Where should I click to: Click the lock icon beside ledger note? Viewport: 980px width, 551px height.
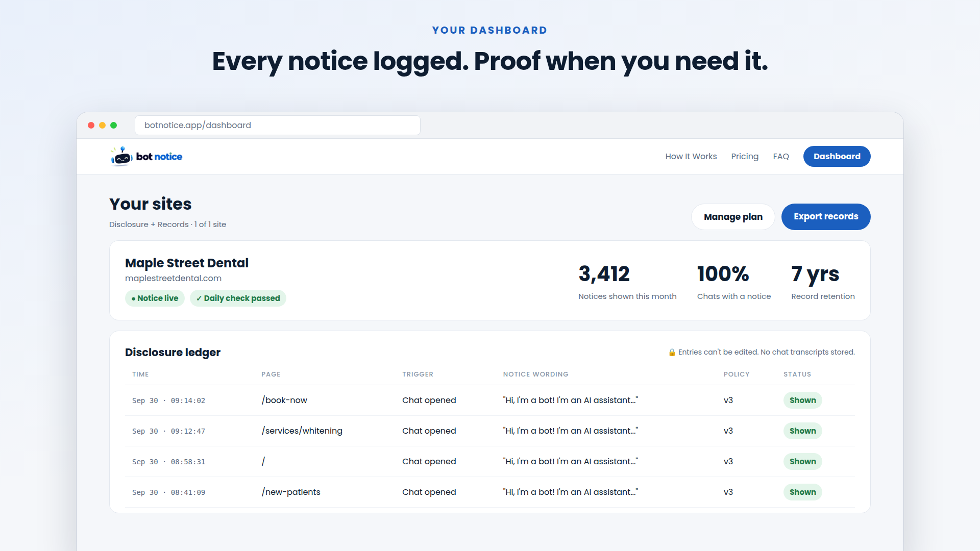point(672,353)
